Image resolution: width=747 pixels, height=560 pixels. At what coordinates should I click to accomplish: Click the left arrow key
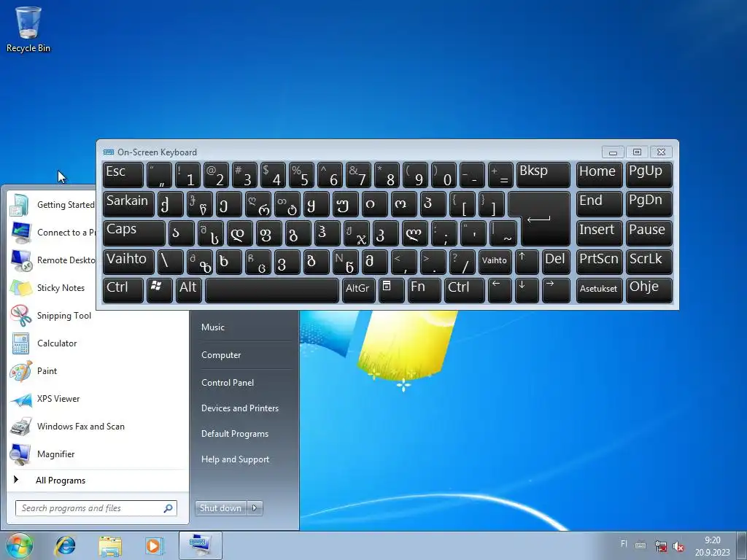(x=499, y=290)
